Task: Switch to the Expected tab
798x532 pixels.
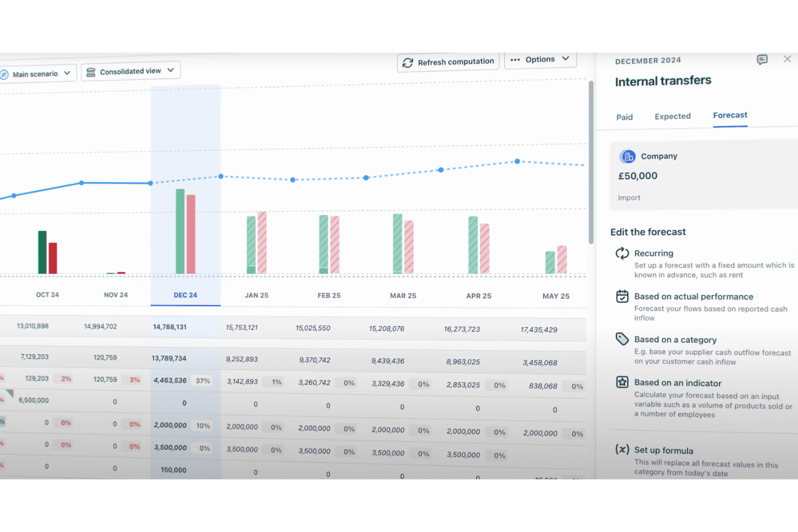Action: (672, 116)
